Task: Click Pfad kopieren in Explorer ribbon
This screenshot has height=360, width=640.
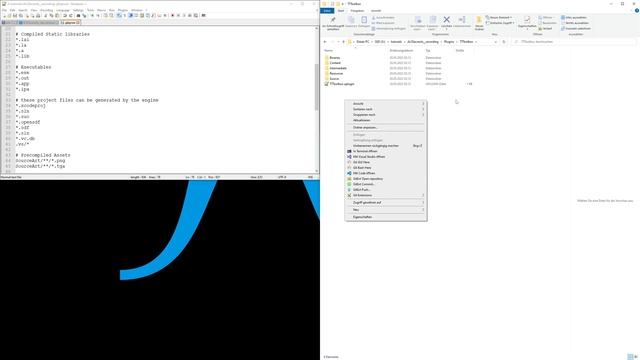Action: [383, 23]
